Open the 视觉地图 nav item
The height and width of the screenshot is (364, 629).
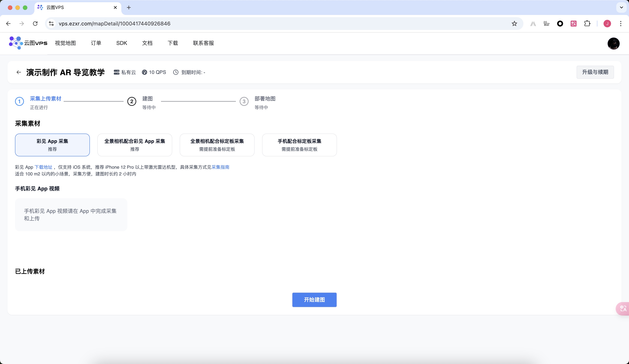point(65,43)
